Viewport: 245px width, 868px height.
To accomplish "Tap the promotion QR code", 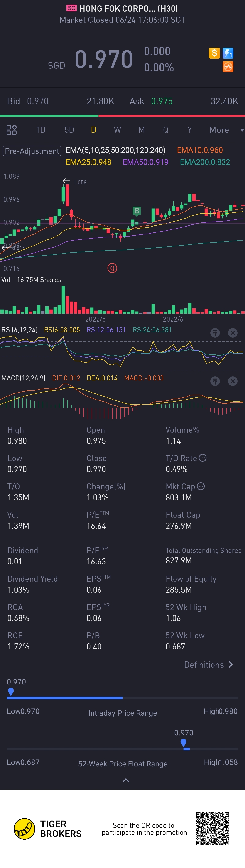I will tap(213, 829).
